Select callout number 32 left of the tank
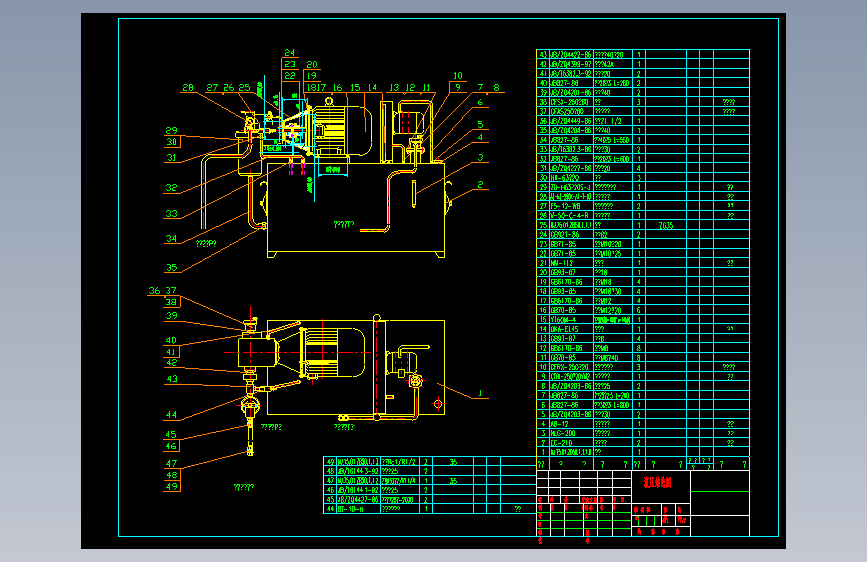The height and width of the screenshot is (562, 867). pyautogui.click(x=171, y=188)
